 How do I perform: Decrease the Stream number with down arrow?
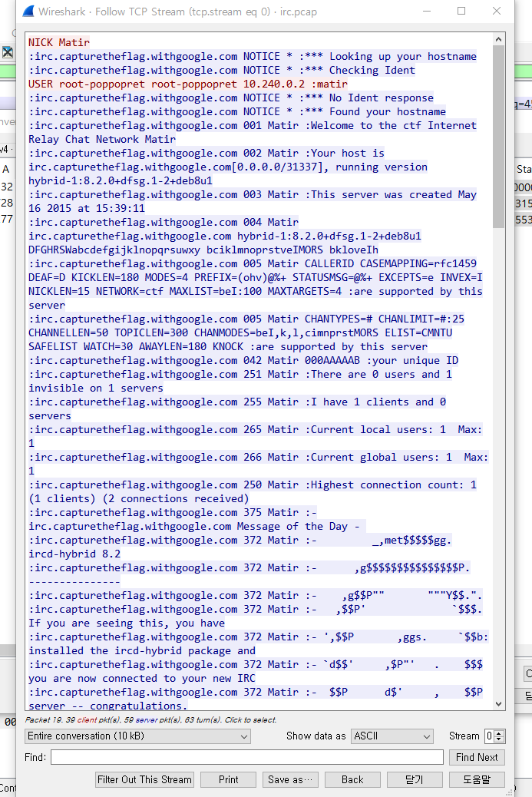coord(499,739)
